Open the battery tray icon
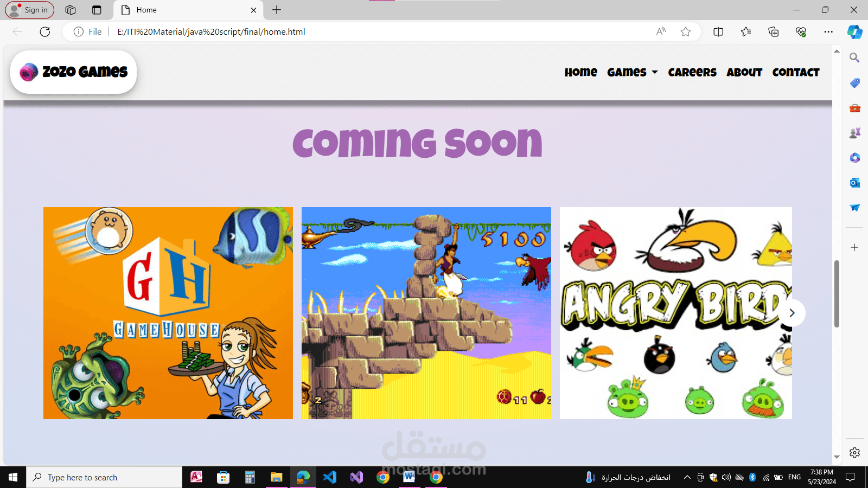Screen dimensions: 868x488 (778, 477)
